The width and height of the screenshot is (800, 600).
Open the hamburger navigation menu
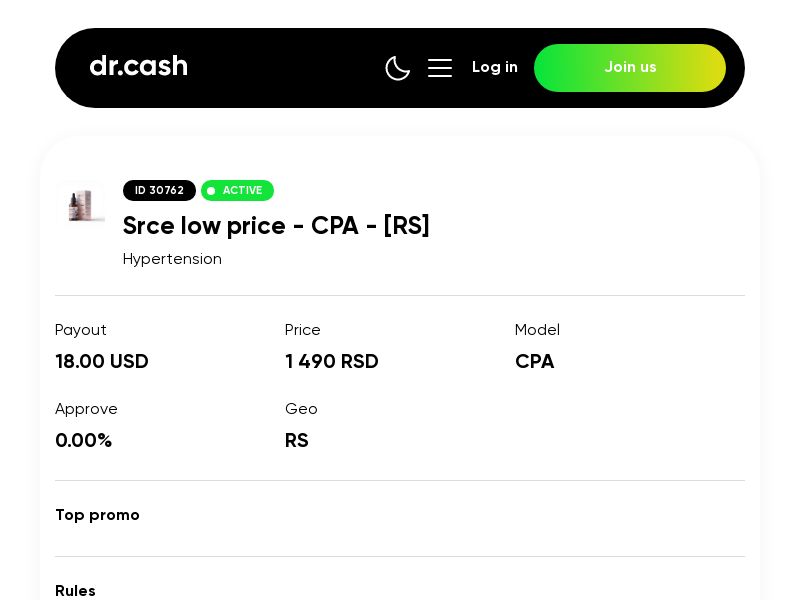coord(440,68)
